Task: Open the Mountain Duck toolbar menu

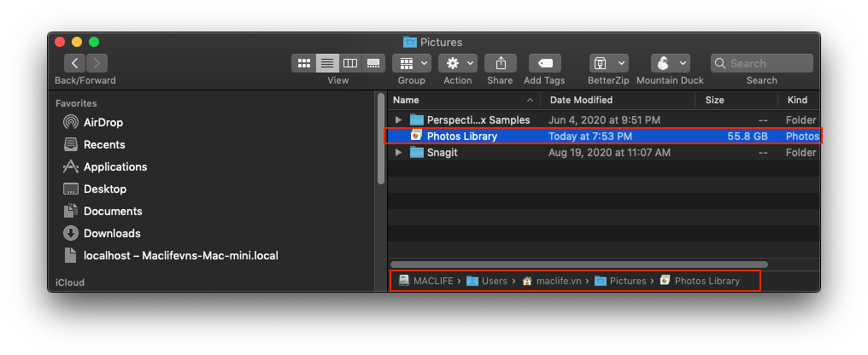Action: coord(670,63)
